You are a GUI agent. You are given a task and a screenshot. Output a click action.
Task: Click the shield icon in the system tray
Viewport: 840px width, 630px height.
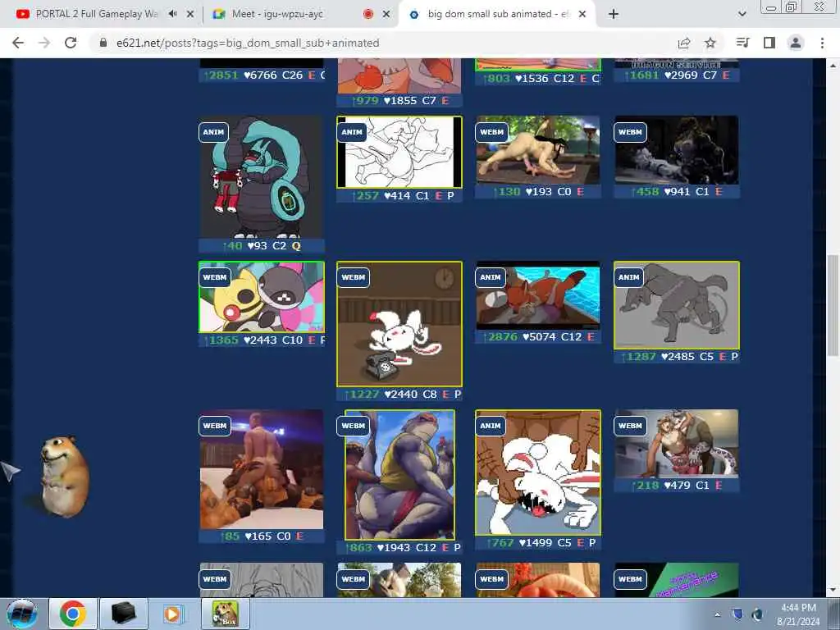tap(737, 614)
